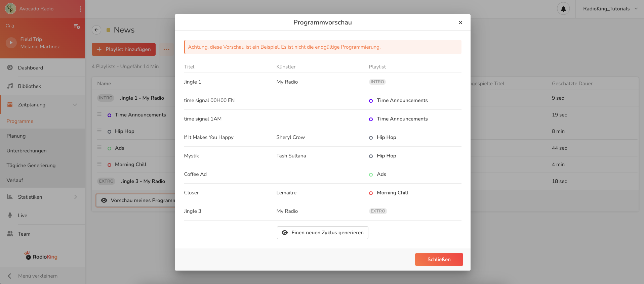This screenshot has width=644, height=284.
Task: Click green circle beside Ads in dialog
Action: tap(371, 175)
